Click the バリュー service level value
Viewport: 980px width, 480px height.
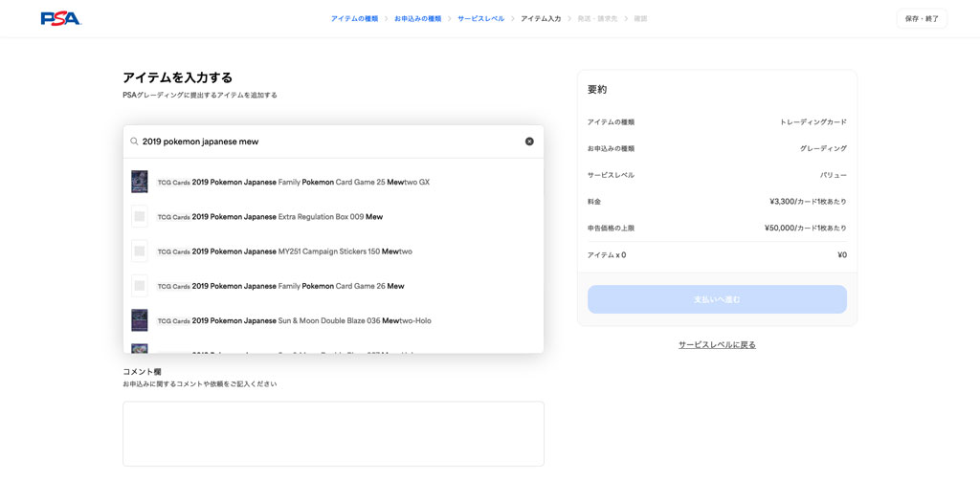(834, 175)
